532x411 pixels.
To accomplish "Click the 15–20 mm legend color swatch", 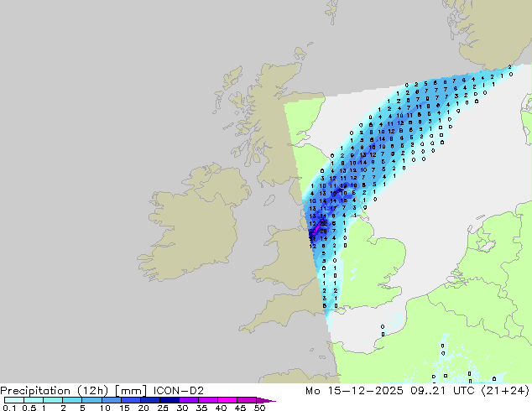I will pos(131,400).
